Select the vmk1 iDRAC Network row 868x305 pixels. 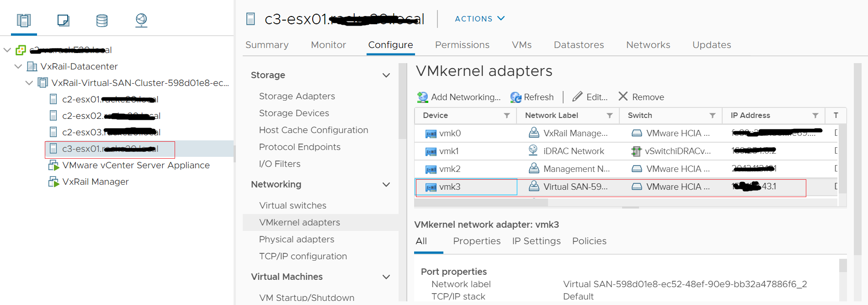[574, 151]
